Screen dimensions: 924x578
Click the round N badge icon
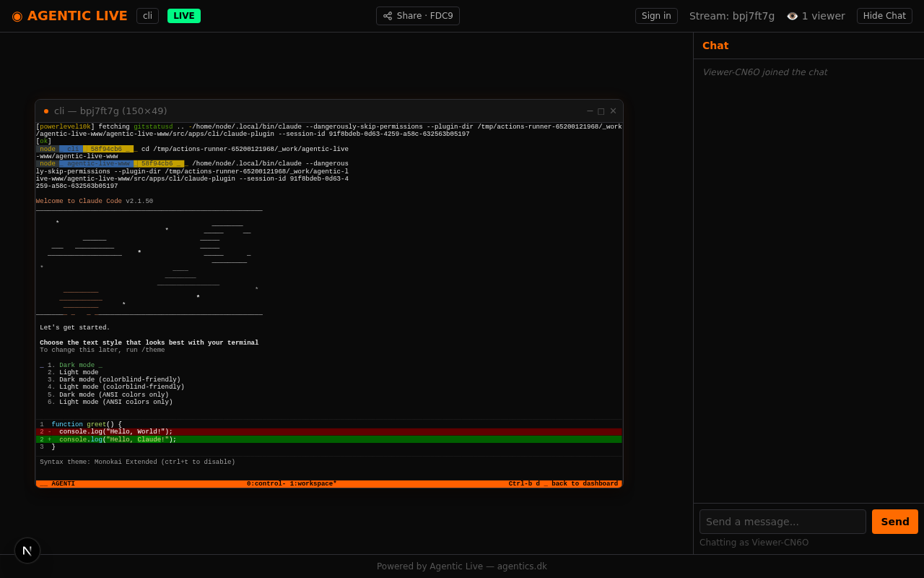coord(27,551)
